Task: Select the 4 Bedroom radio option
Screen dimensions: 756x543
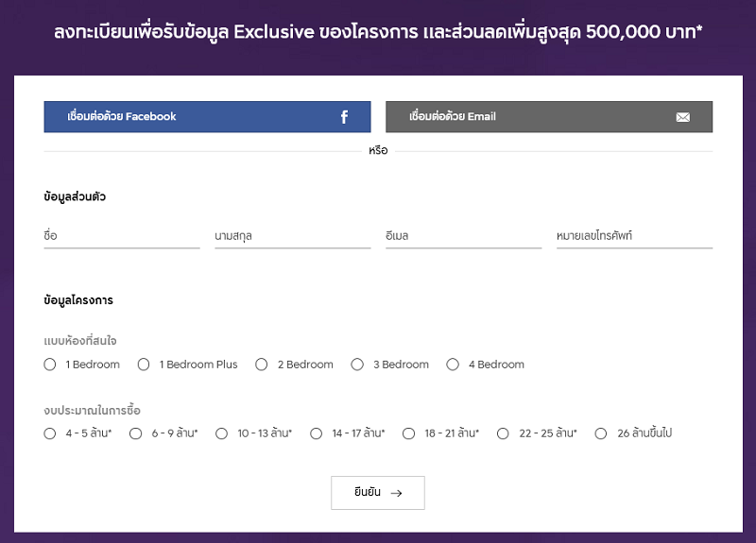Action: click(453, 365)
